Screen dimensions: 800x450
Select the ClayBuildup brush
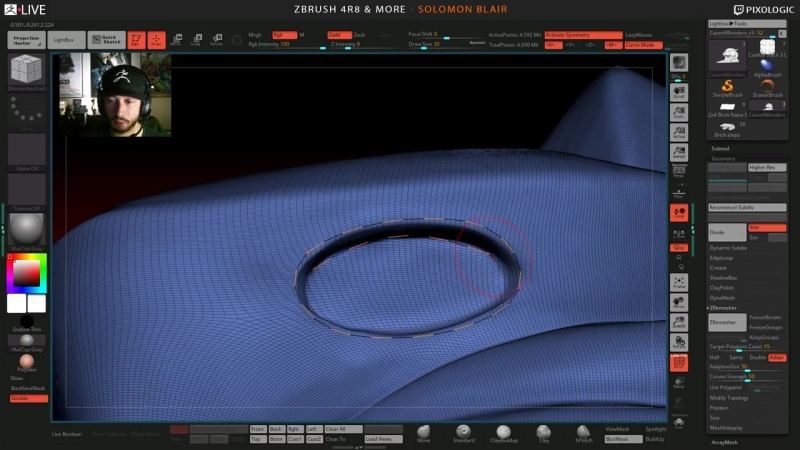pyautogui.click(x=504, y=434)
